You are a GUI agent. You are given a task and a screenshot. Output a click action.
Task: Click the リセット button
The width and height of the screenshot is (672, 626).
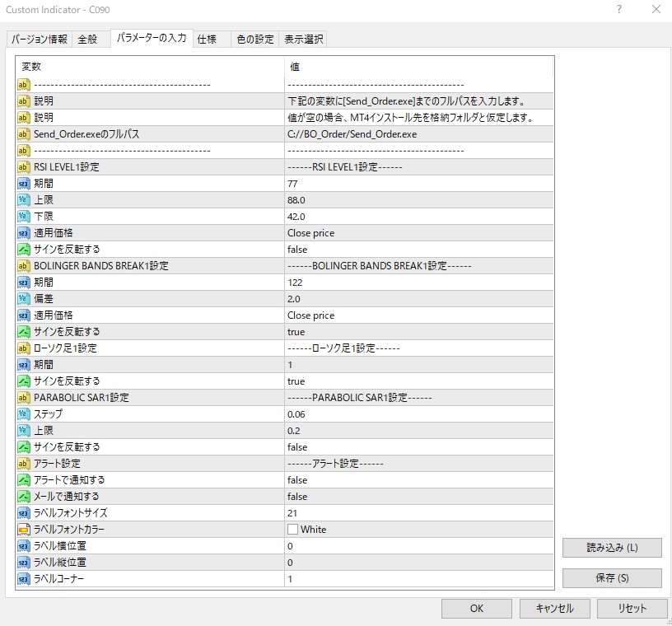click(x=632, y=609)
